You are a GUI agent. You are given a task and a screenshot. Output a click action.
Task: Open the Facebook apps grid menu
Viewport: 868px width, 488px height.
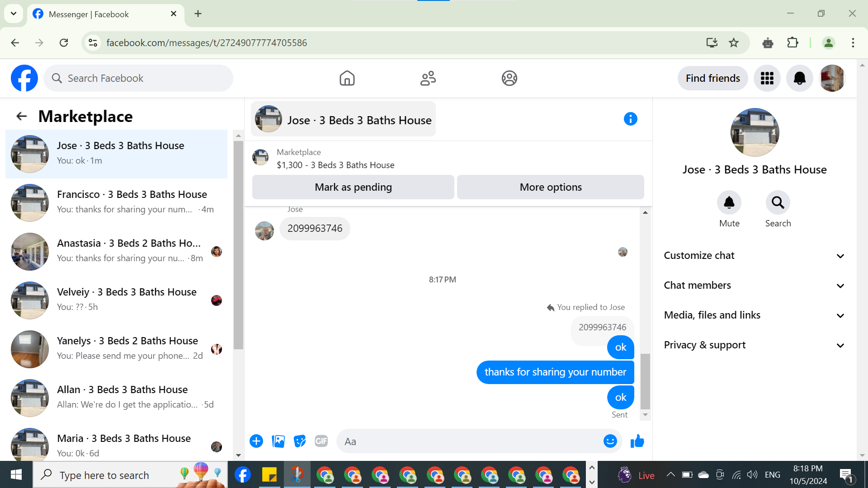(x=767, y=78)
